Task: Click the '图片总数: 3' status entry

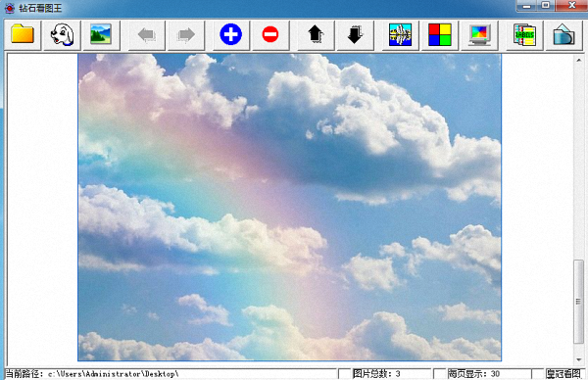Action: click(x=376, y=373)
